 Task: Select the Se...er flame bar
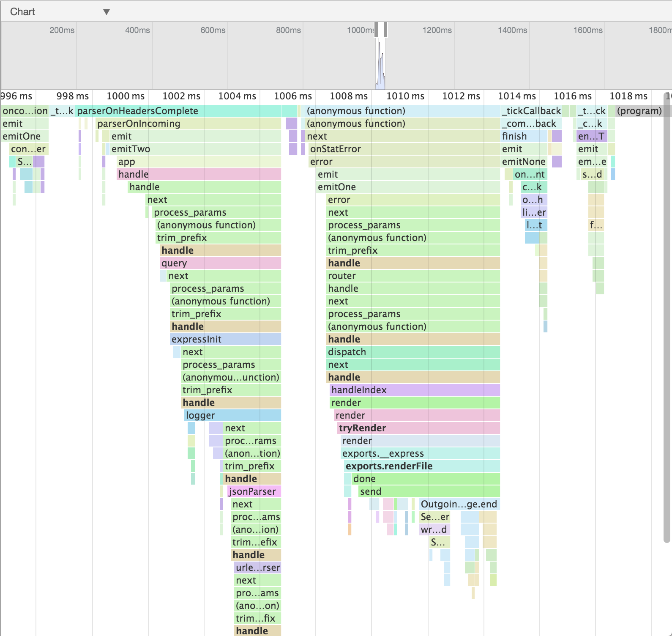pos(435,517)
